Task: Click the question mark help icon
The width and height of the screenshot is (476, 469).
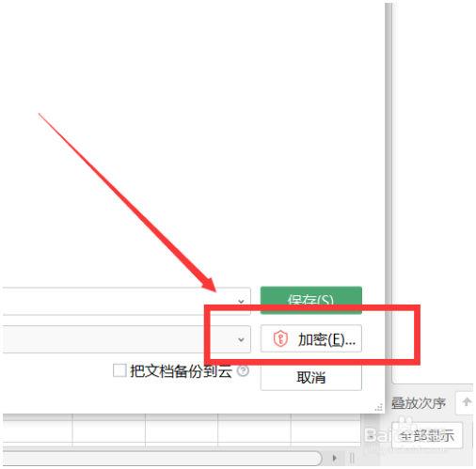Action: click(243, 371)
